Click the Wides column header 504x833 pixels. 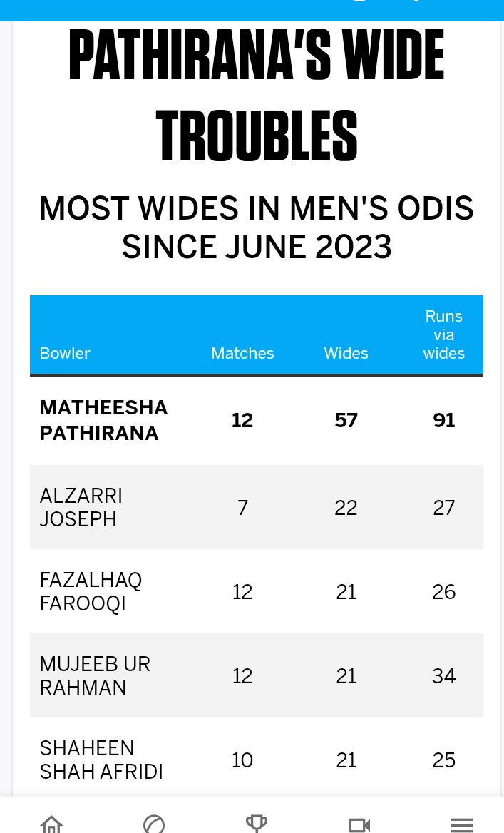pos(346,353)
